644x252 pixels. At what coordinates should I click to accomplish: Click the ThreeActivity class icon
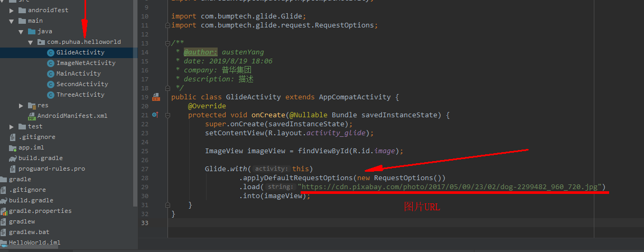51,95
